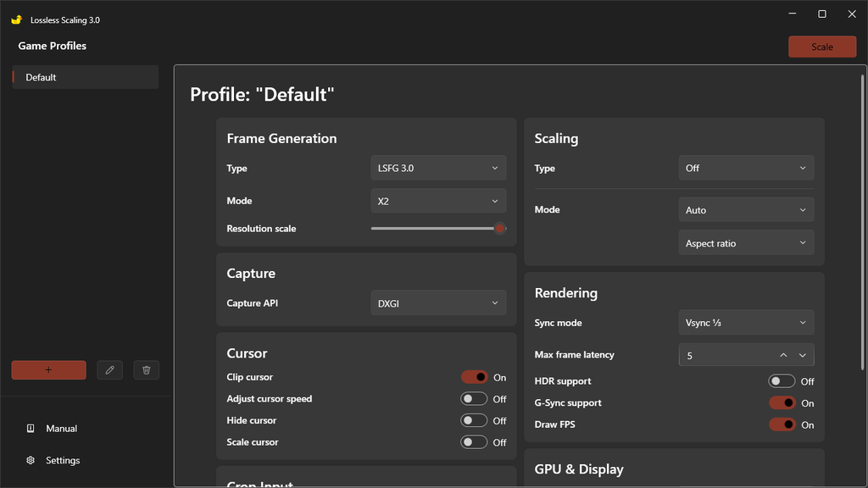Click the vertical scrollbar of profile panel
The width and height of the screenshot is (868, 488).
click(862, 221)
